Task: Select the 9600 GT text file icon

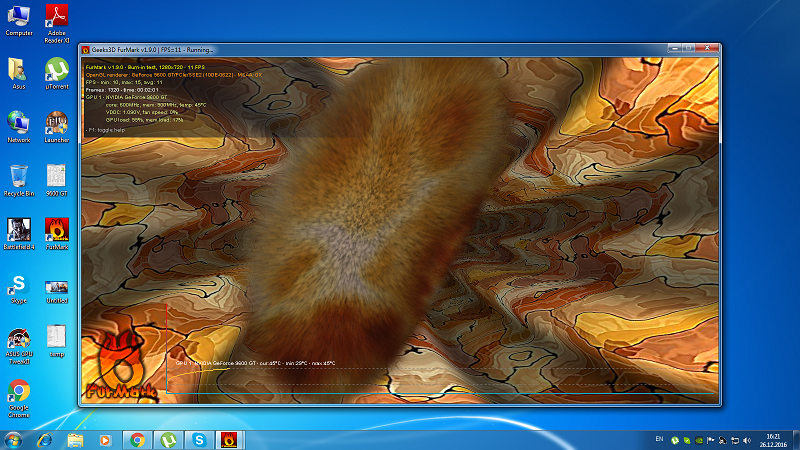Action: (x=56, y=181)
